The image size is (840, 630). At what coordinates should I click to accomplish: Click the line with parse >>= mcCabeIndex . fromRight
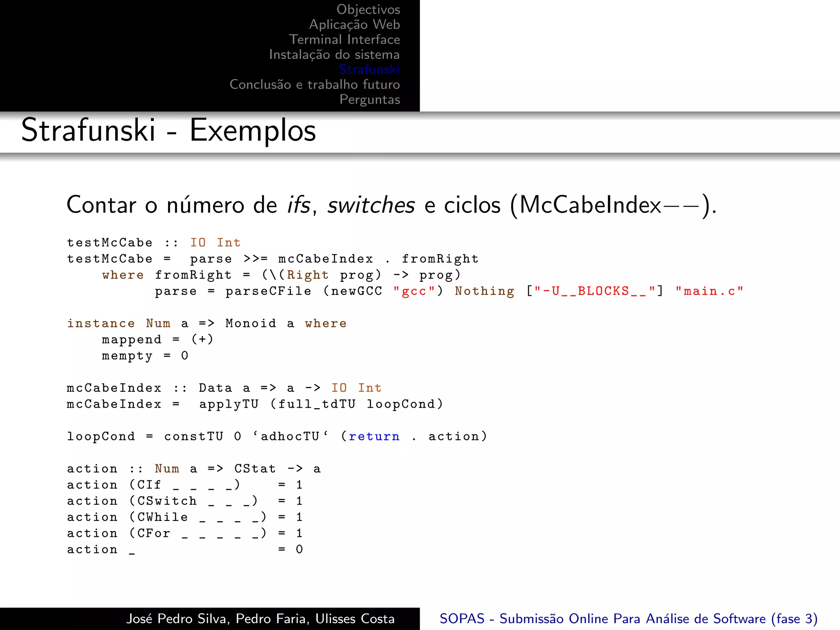point(273,259)
